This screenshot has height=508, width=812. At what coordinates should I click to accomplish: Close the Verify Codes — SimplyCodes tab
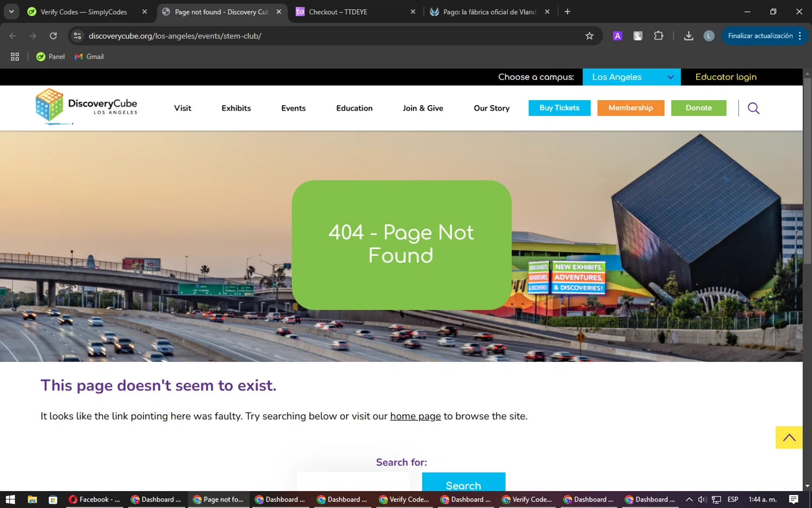[x=145, y=11]
